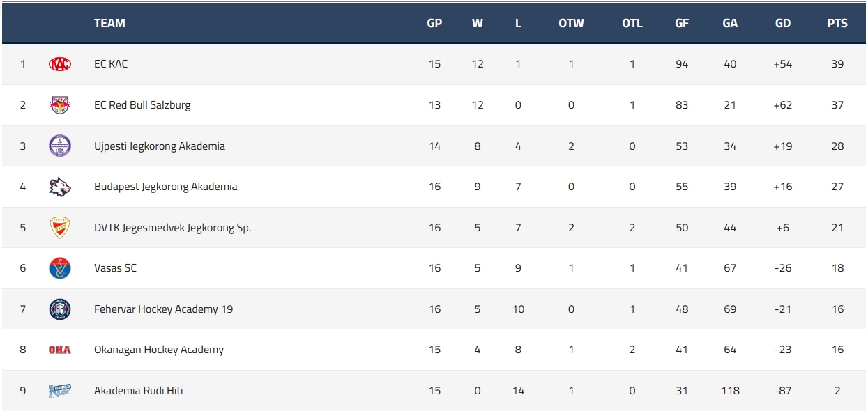Sort by GF column header
The height and width of the screenshot is (411, 868).
tap(682, 23)
